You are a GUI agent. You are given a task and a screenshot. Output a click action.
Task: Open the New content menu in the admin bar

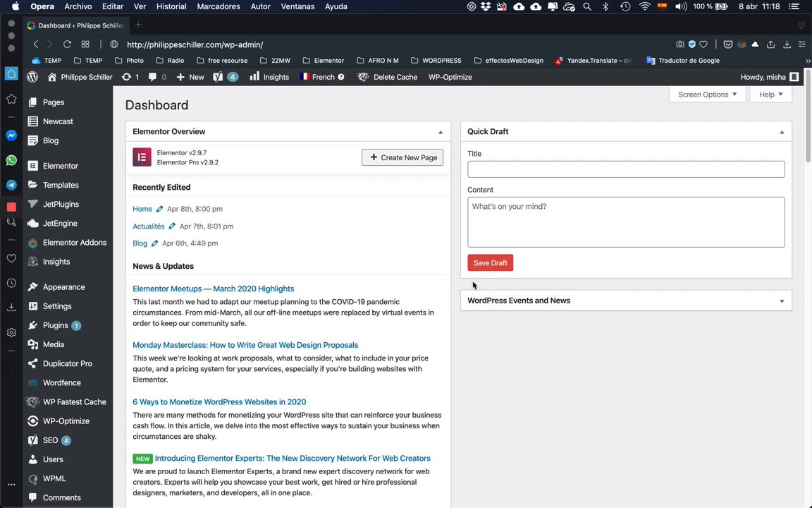click(x=190, y=77)
